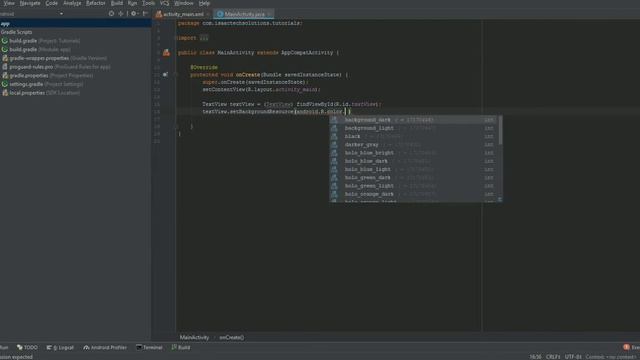The width and height of the screenshot is (640, 360).
Task: Open the Navigate menu
Action: [x=30, y=3]
